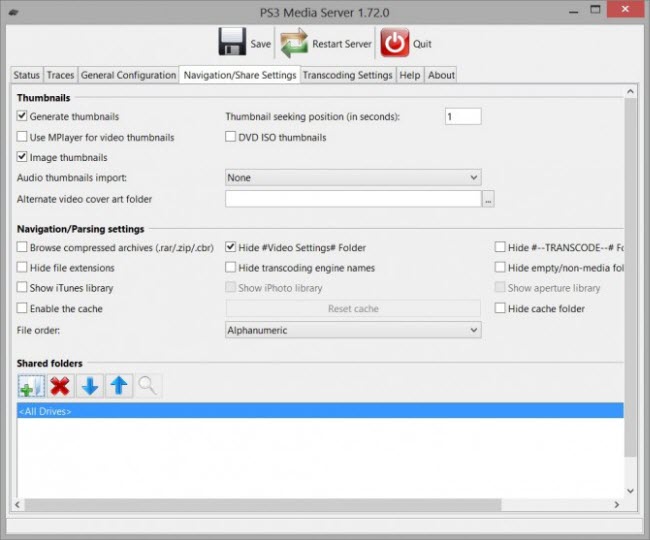The height and width of the screenshot is (540, 650).
Task: Select <All Drives> in shared folders list
Action: (x=320, y=411)
